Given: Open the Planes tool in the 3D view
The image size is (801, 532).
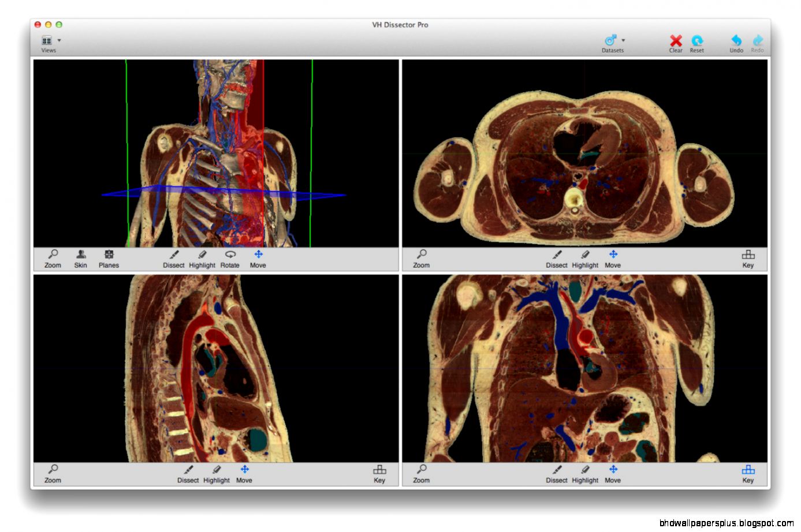Looking at the screenshot, I should click(109, 258).
